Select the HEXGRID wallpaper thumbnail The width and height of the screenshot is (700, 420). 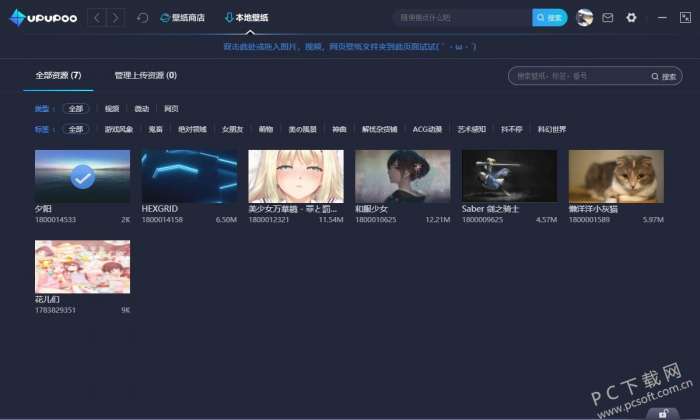pos(189,176)
